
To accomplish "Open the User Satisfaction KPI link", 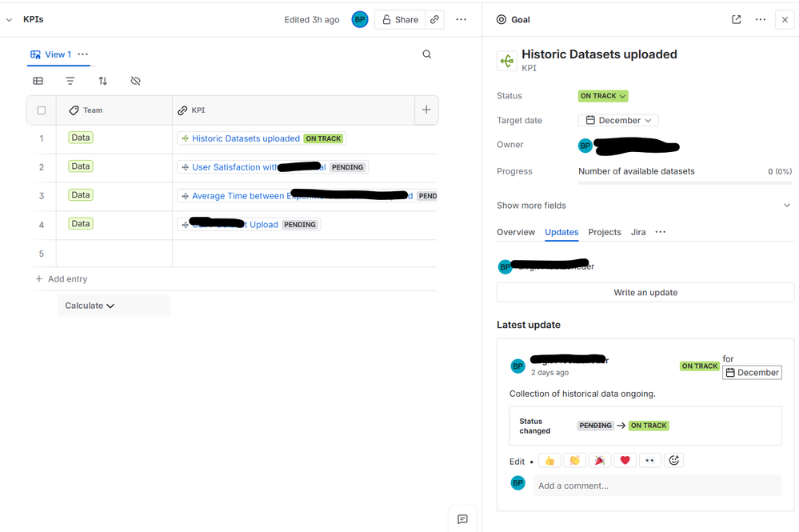I will pyautogui.click(x=259, y=167).
